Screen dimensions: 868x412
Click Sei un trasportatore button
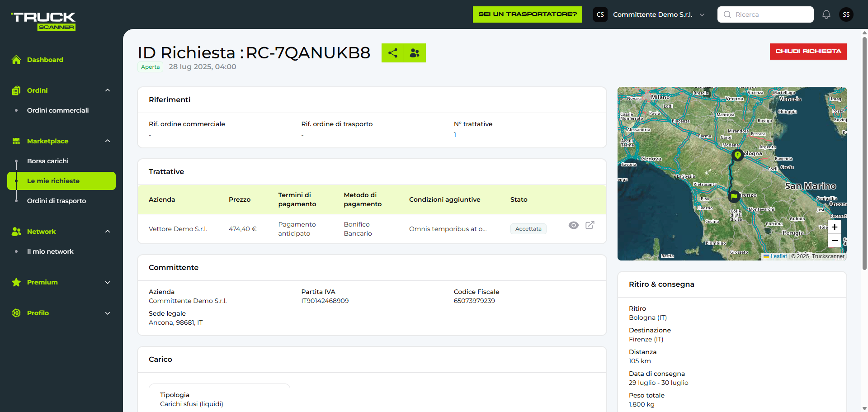(x=528, y=14)
